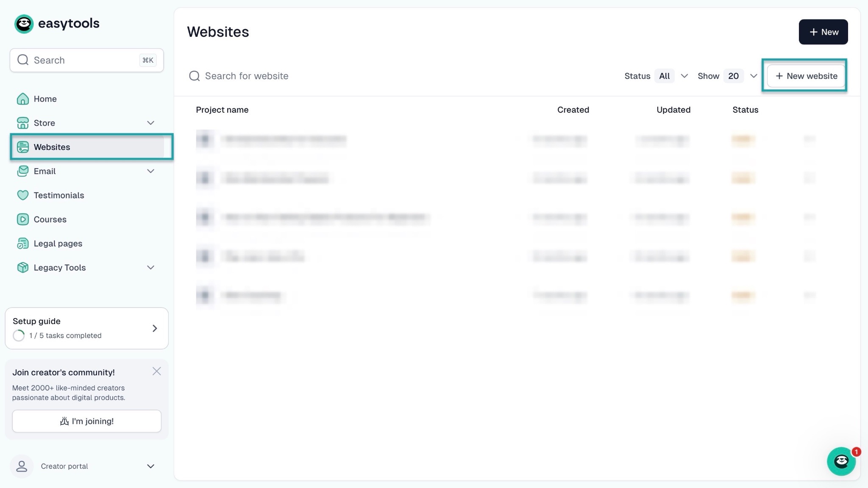Click the Courses play icon
Image resolution: width=868 pixels, height=488 pixels.
point(22,219)
